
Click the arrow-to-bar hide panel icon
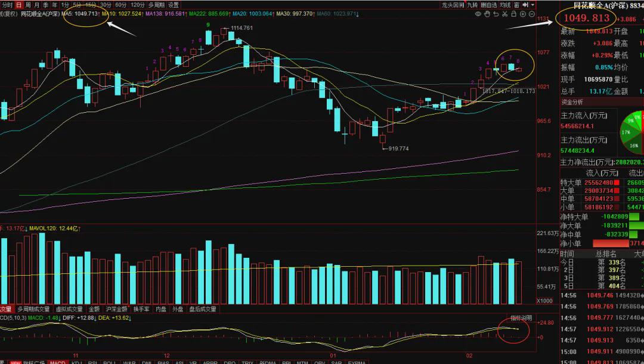click(525, 5)
